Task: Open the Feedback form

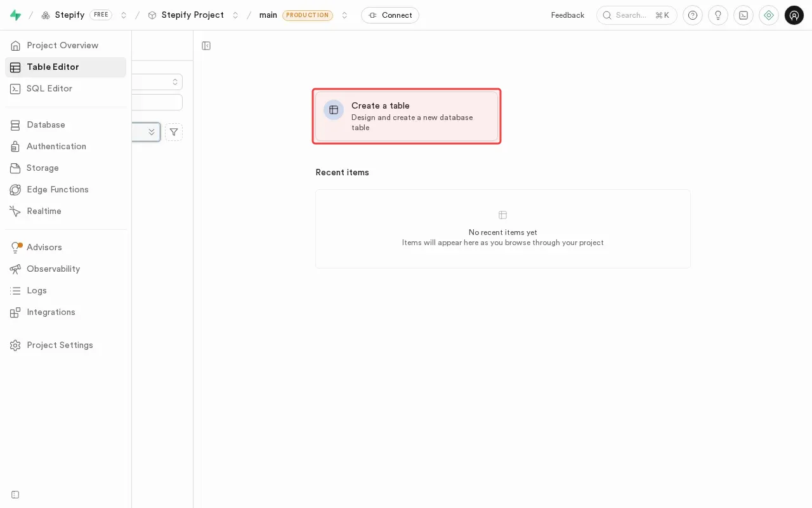Action: [567, 15]
